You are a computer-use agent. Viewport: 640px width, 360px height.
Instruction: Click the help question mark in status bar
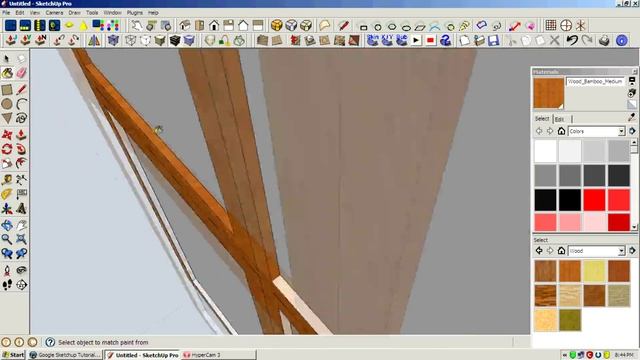(50, 342)
